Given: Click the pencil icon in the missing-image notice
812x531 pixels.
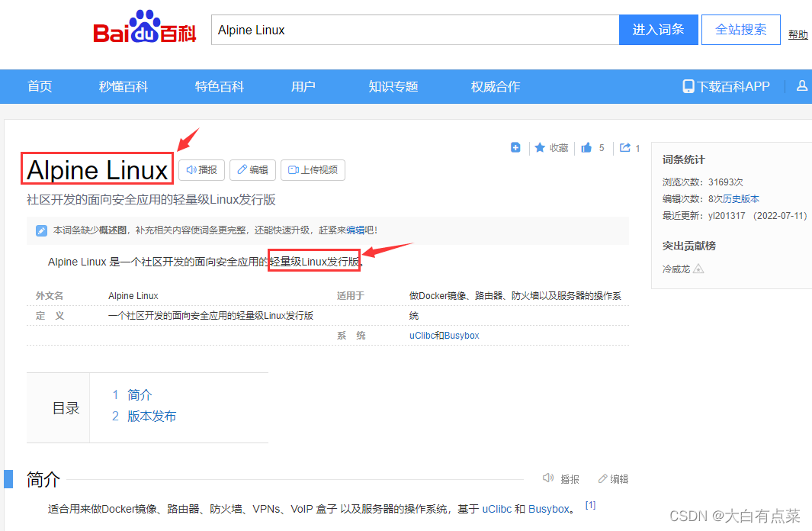Looking at the screenshot, I should tap(41, 230).
